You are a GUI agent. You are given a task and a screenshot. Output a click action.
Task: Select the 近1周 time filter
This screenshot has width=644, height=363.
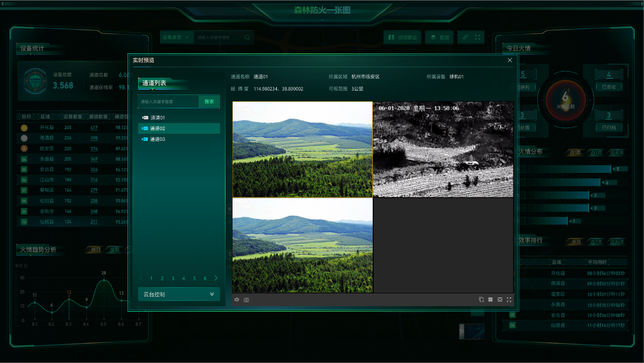(575, 153)
